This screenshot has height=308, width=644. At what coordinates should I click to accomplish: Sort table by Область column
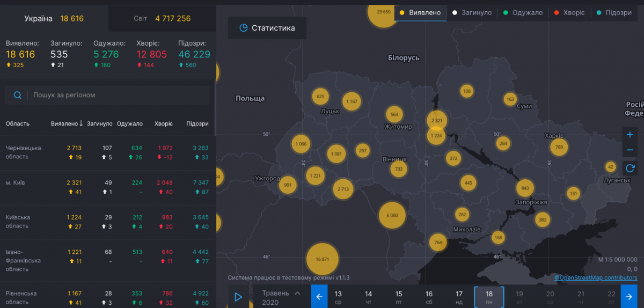pos(18,123)
